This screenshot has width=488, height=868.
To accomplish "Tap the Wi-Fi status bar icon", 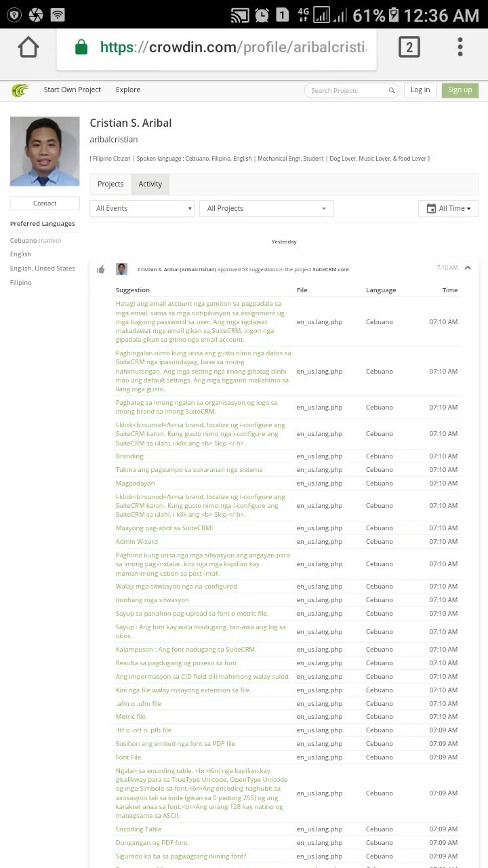I will pyautogui.click(x=58, y=15).
